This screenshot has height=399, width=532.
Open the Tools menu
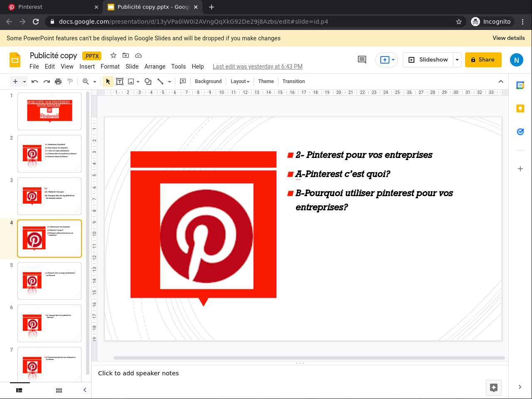pyautogui.click(x=178, y=66)
